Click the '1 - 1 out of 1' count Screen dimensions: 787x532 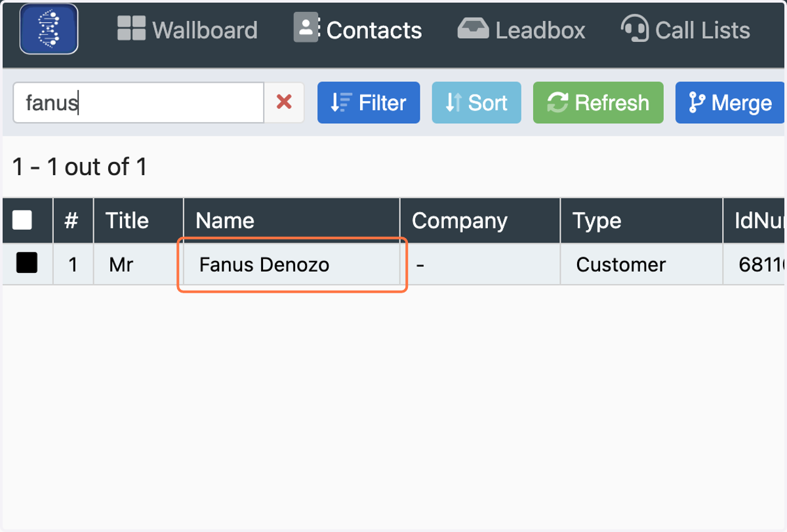(x=79, y=167)
